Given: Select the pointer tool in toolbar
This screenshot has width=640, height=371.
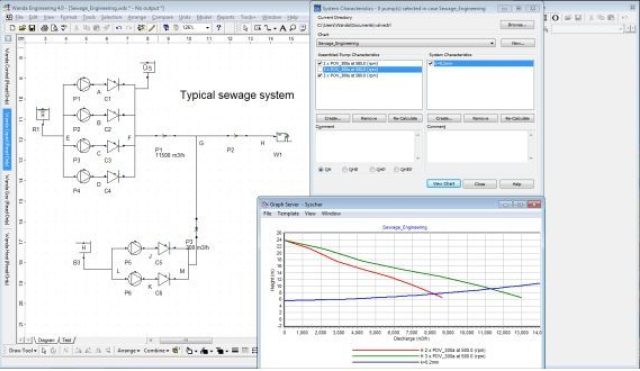Looking at the screenshot, I should point(245,28).
